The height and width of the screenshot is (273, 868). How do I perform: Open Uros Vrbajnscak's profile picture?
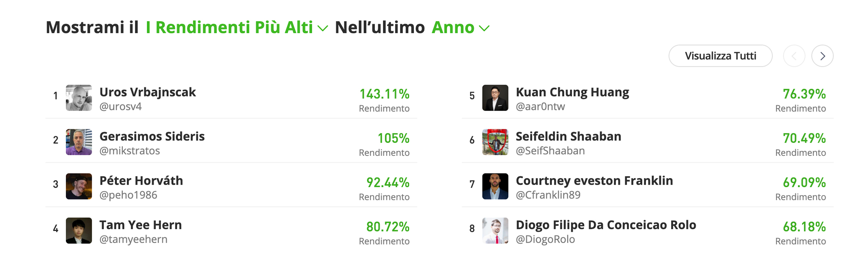click(79, 98)
